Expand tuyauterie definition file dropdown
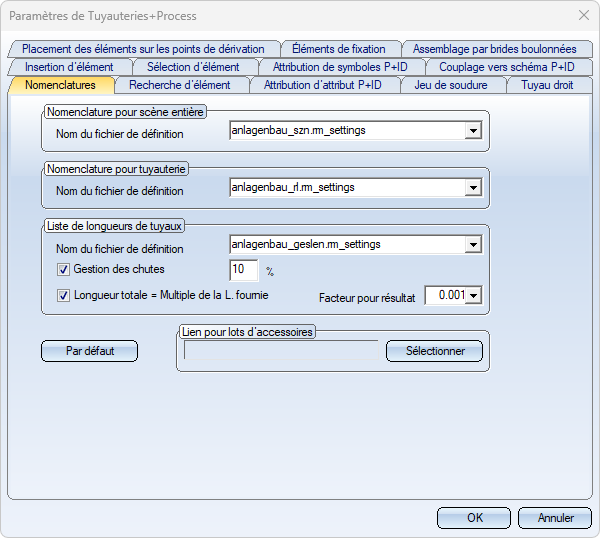This screenshot has width=600, height=538. point(473,188)
